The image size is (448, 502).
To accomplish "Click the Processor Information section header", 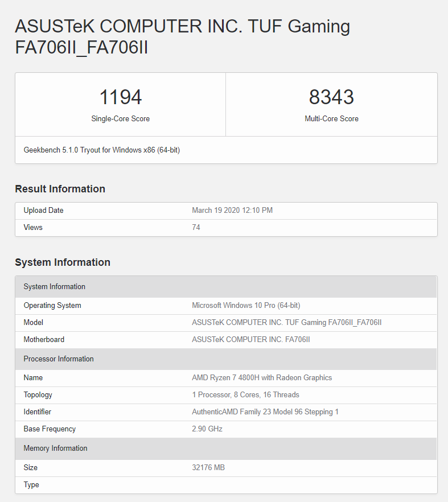I will tap(226, 359).
